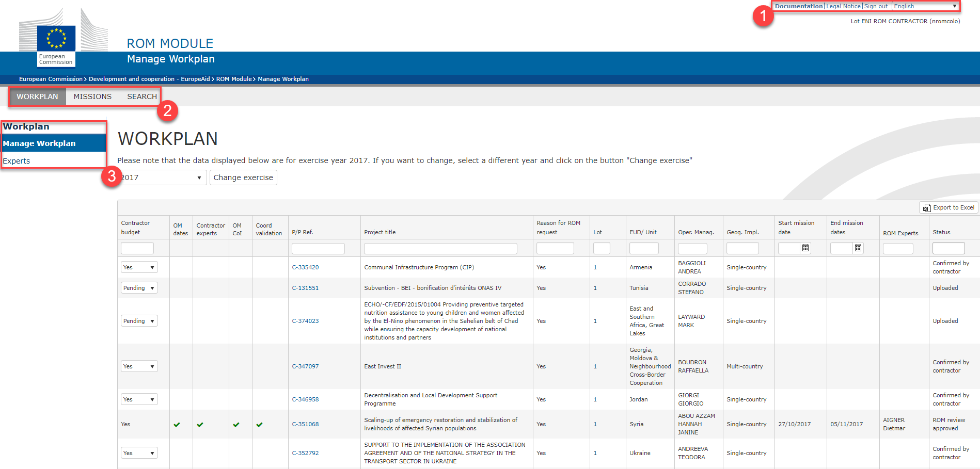Focus the Status filter field
This screenshot has height=469, width=980.
pyautogui.click(x=949, y=248)
